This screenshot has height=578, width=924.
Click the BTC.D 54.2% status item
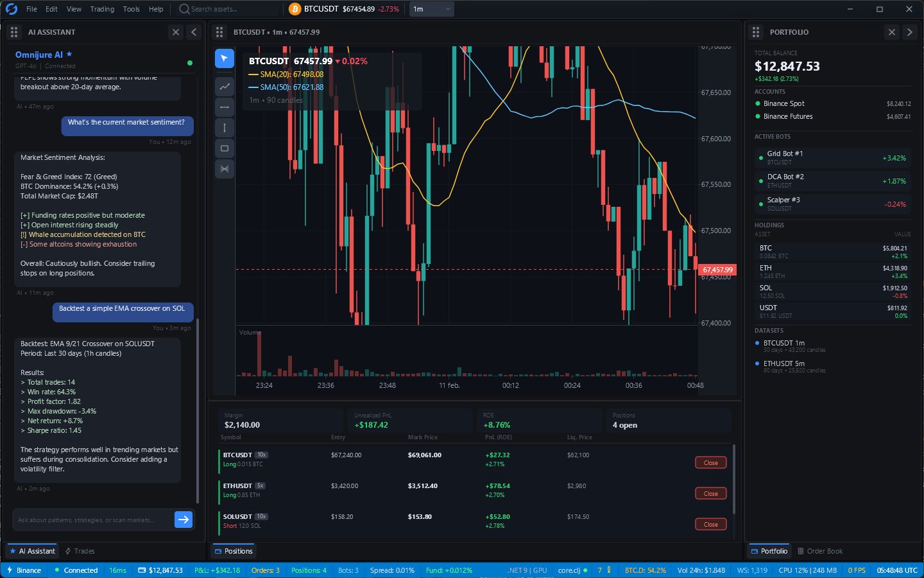[646, 570]
